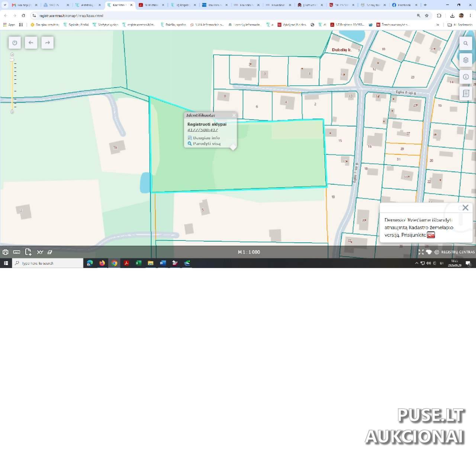Open the map layers panel
This screenshot has width=476, height=453.
[x=466, y=60]
